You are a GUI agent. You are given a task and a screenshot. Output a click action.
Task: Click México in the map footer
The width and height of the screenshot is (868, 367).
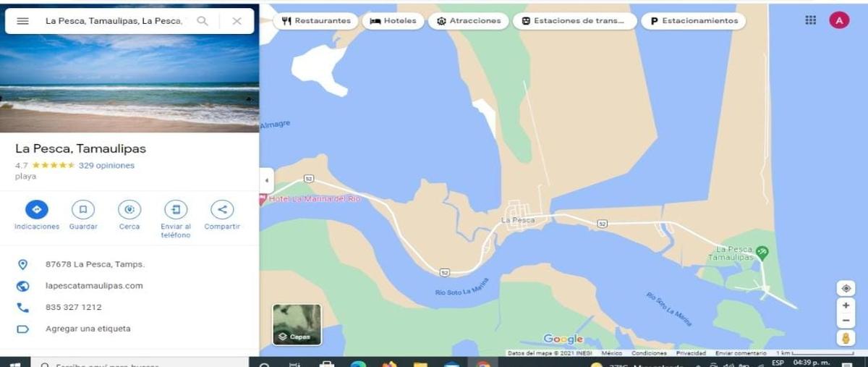(612, 353)
